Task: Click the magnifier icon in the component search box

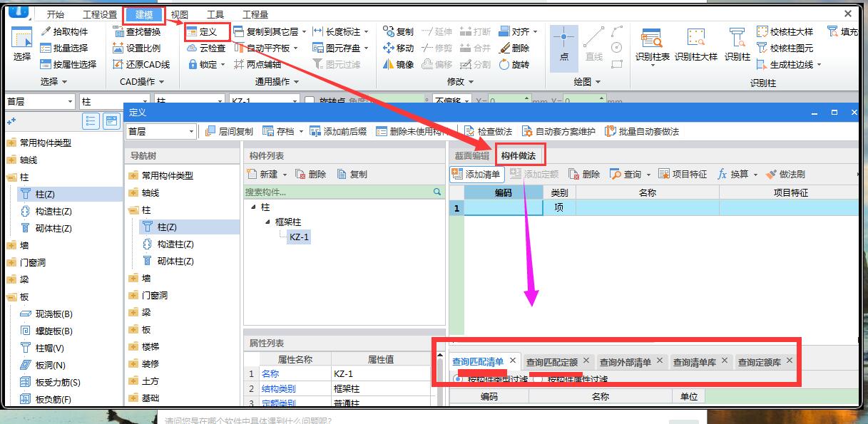Action: (x=437, y=192)
